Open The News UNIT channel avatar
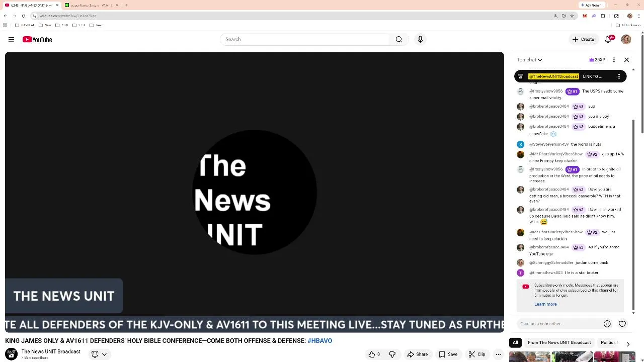This screenshot has height=362, width=644. (11, 354)
